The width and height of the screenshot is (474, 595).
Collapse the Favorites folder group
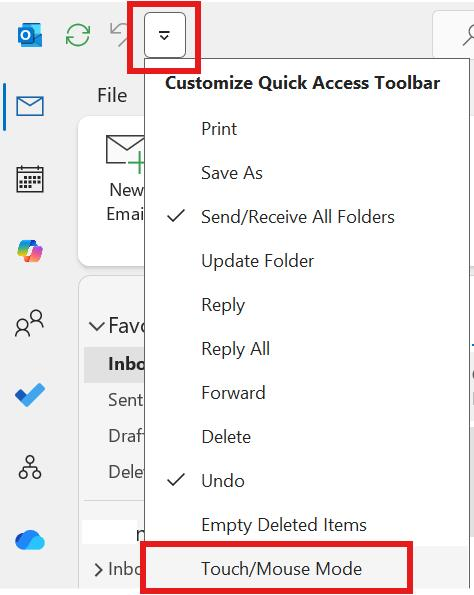click(96, 326)
